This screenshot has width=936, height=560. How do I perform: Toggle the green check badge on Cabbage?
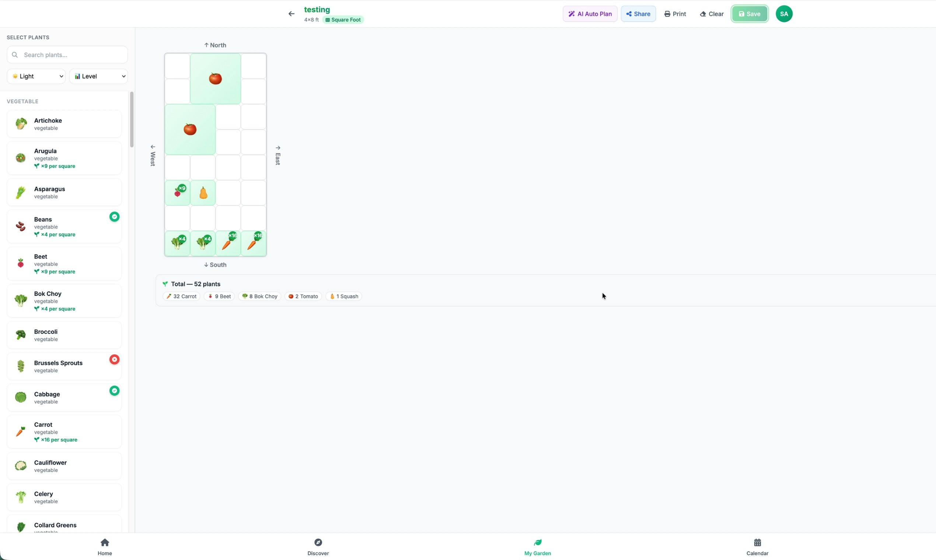pos(114,391)
